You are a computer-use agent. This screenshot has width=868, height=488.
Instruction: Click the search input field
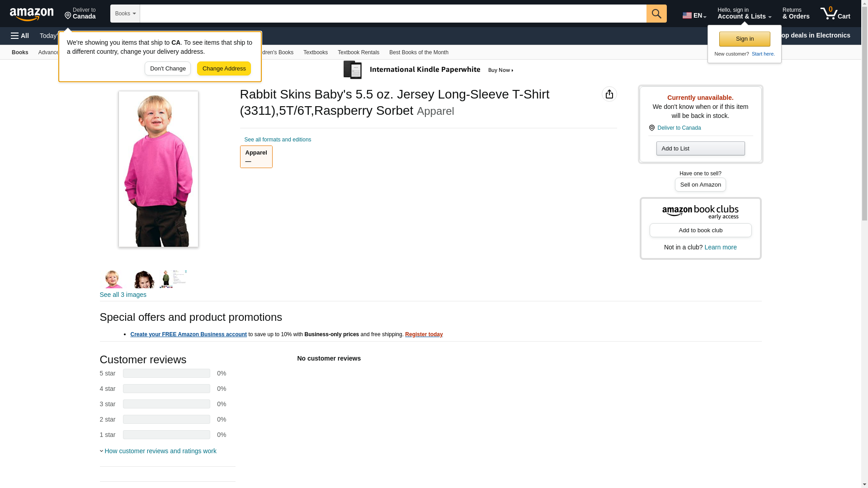(393, 14)
